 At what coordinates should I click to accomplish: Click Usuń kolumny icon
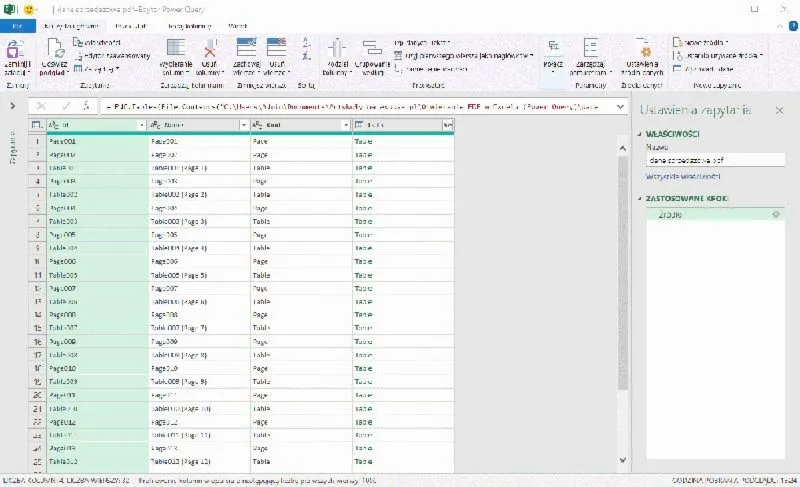click(210, 48)
